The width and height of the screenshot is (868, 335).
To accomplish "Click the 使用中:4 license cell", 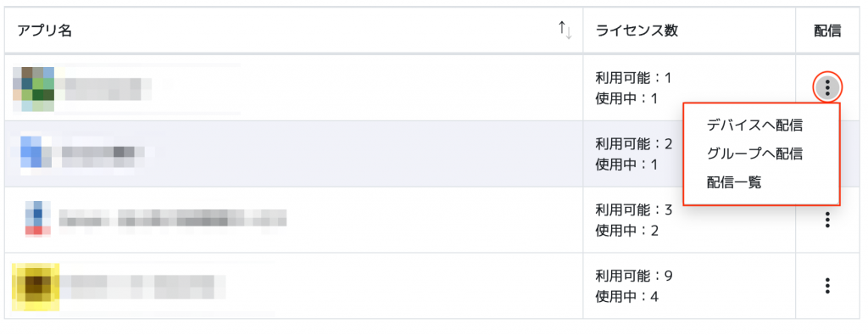I will (626, 297).
